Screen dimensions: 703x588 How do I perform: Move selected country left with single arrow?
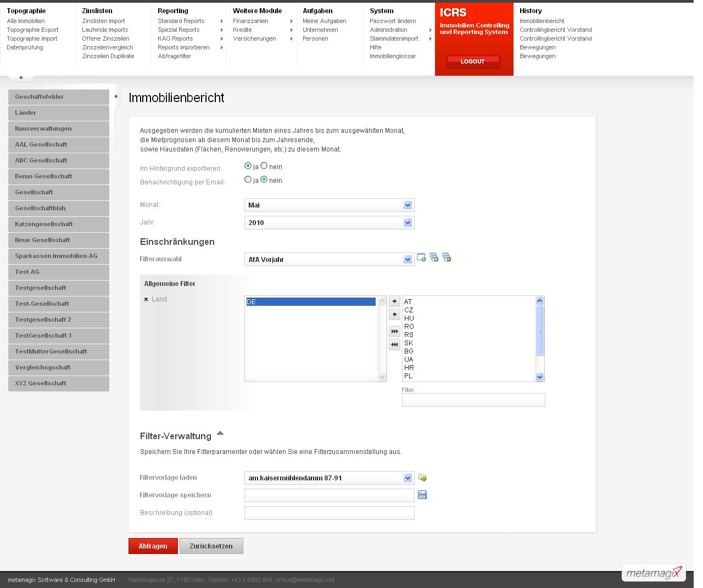[394, 315]
